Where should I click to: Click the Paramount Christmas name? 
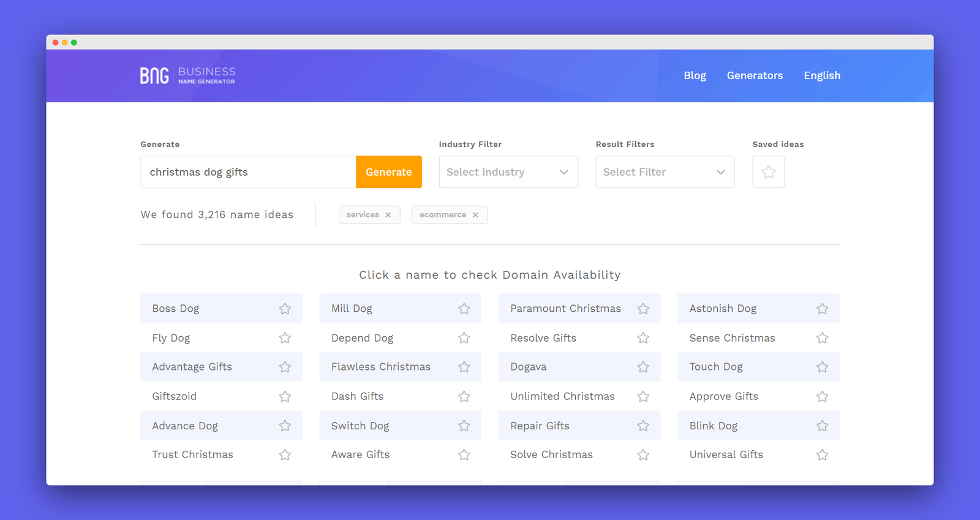click(565, 309)
